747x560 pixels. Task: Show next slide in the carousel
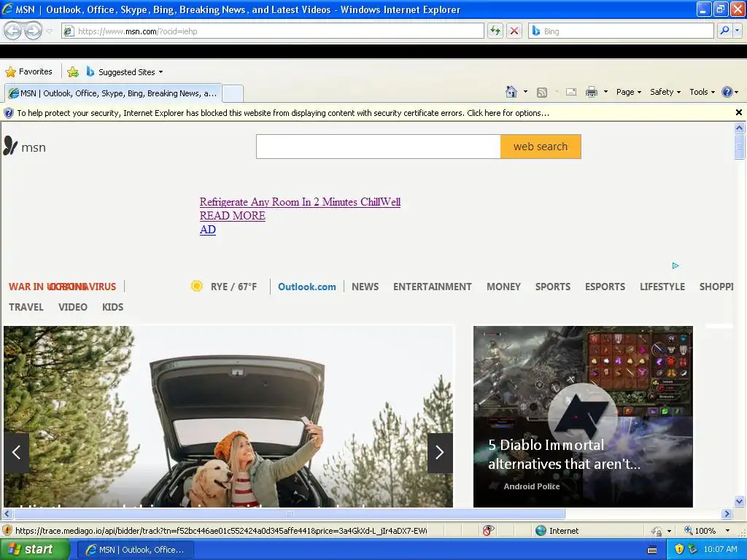(x=440, y=452)
